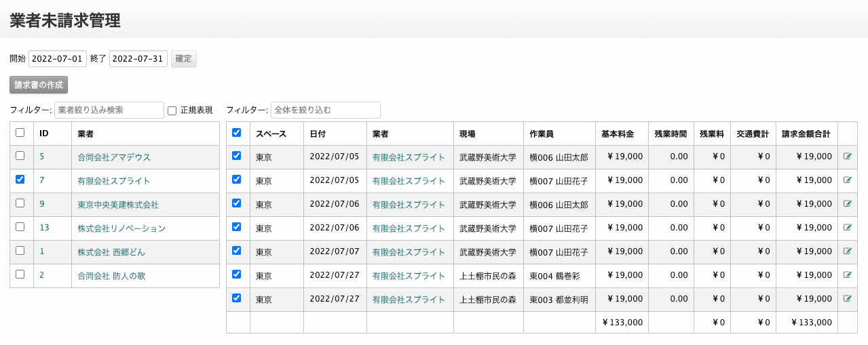868x345 pixels.
Task: Click the 全体を絞り込む filter field
Action: (326, 110)
